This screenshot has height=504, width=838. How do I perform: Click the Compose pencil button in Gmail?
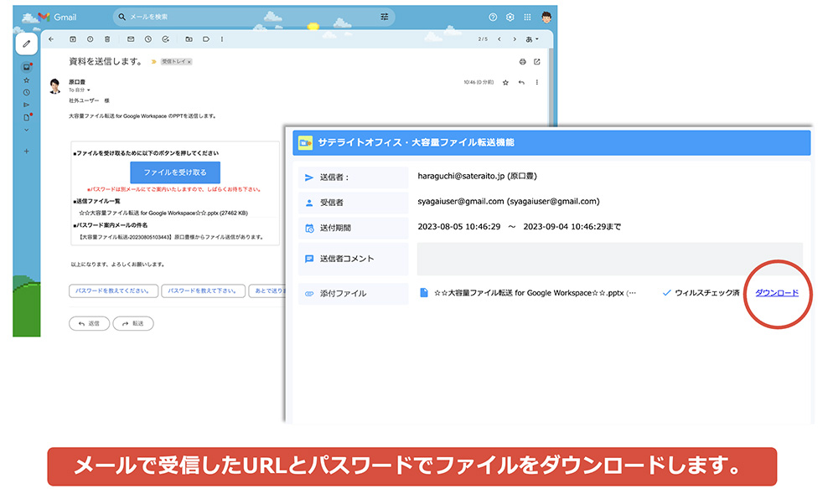[26, 44]
